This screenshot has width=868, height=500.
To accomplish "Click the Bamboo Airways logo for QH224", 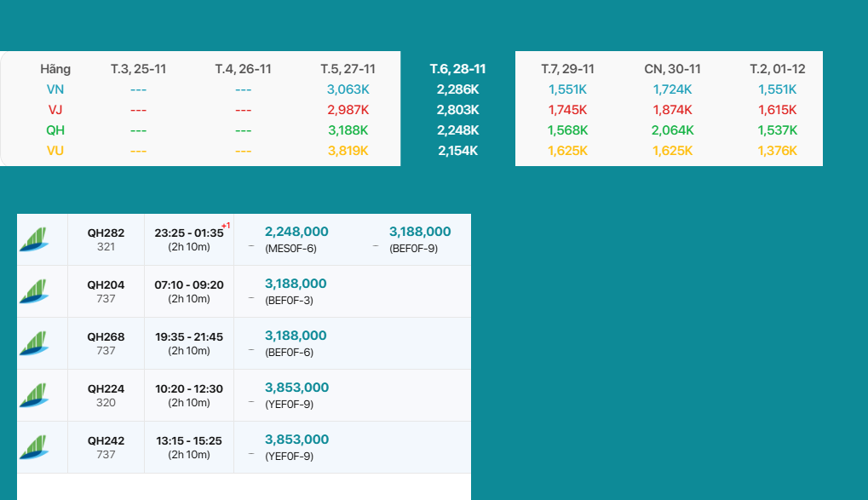I will (33, 395).
